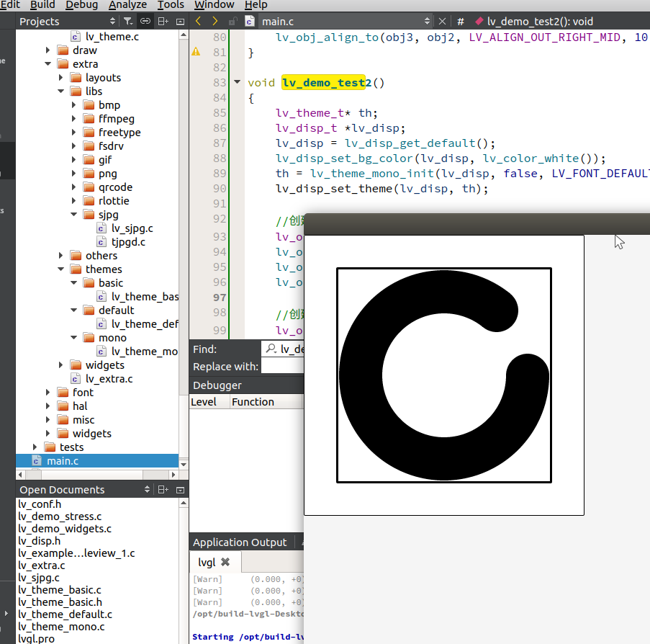Click the filter tree icon in Projects panel
The width and height of the screenshot is (650, 644).
127,22
